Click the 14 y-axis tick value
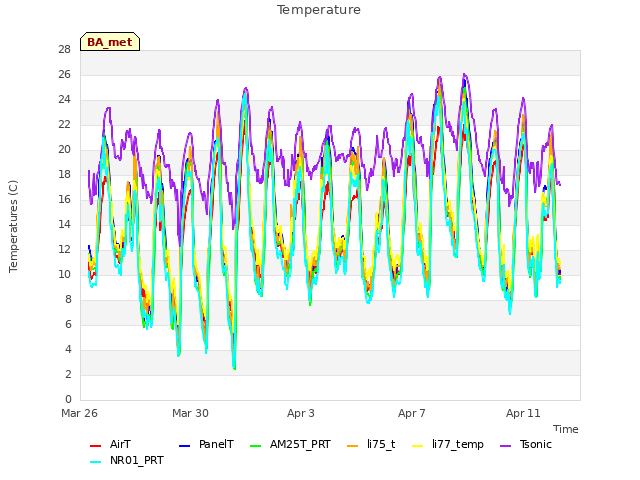Image resolution: width=640 pixels, height=480 pixels. pyautogui.click(x=65, y=224)
